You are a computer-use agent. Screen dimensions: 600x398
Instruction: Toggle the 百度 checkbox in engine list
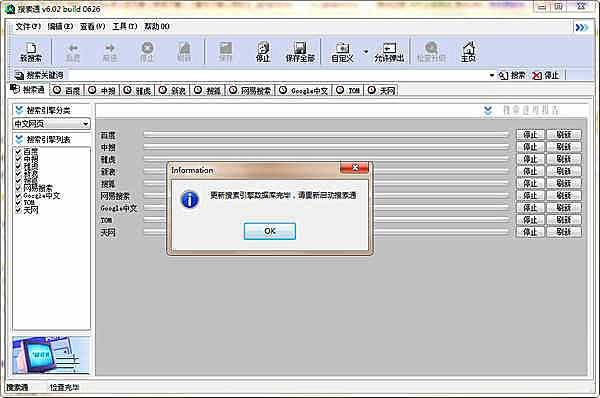coord(18,152)
